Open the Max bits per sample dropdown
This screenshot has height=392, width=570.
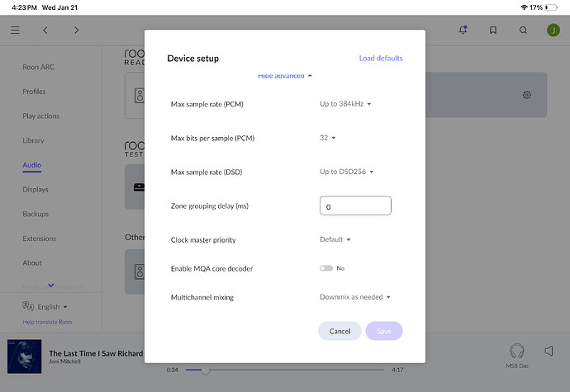pyautogui.click(x=328, y=138)
